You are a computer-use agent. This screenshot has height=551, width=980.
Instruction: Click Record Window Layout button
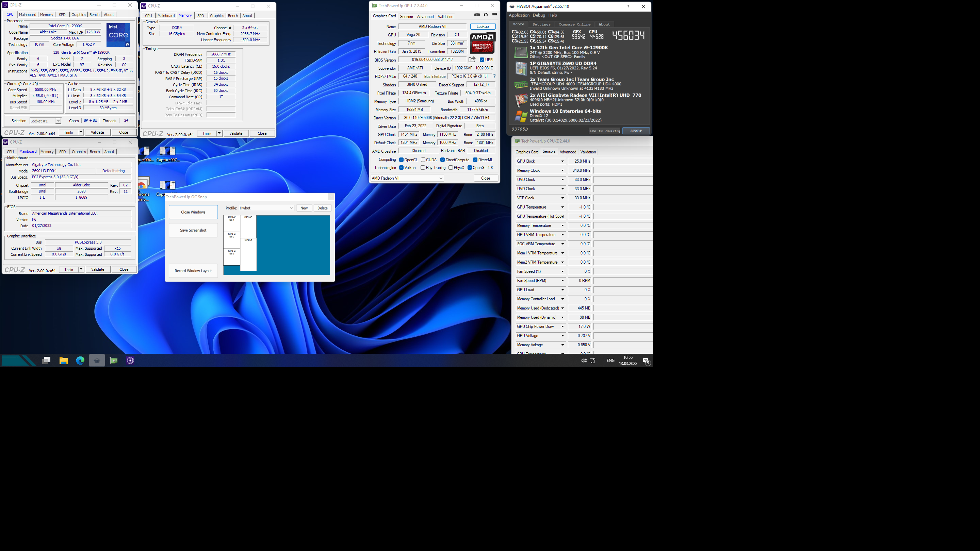[193, 271]
